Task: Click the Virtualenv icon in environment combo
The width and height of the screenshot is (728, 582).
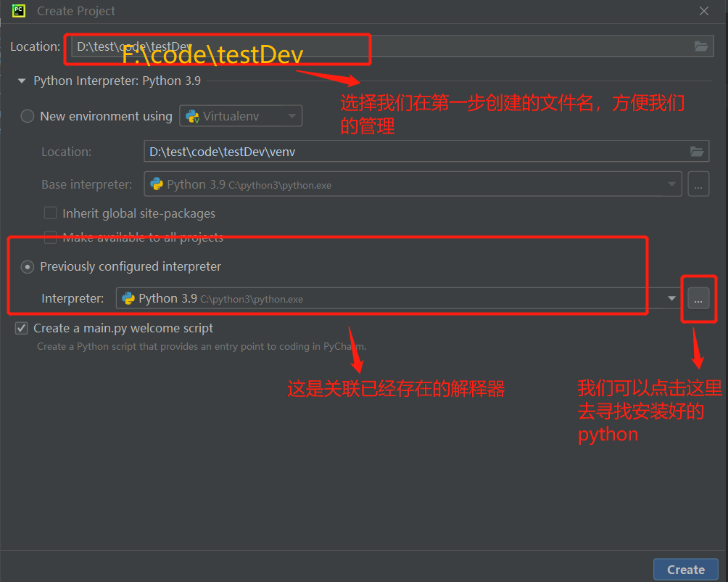Action: click(192, 116)
